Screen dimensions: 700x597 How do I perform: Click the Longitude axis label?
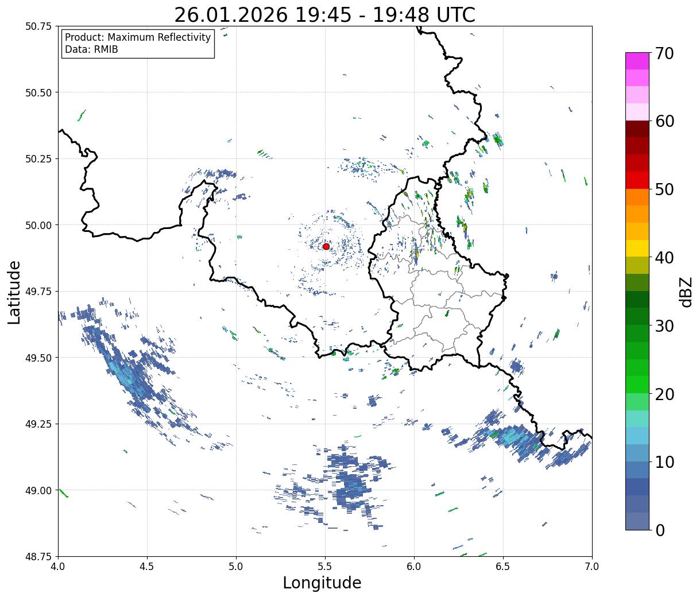[322, 583]
